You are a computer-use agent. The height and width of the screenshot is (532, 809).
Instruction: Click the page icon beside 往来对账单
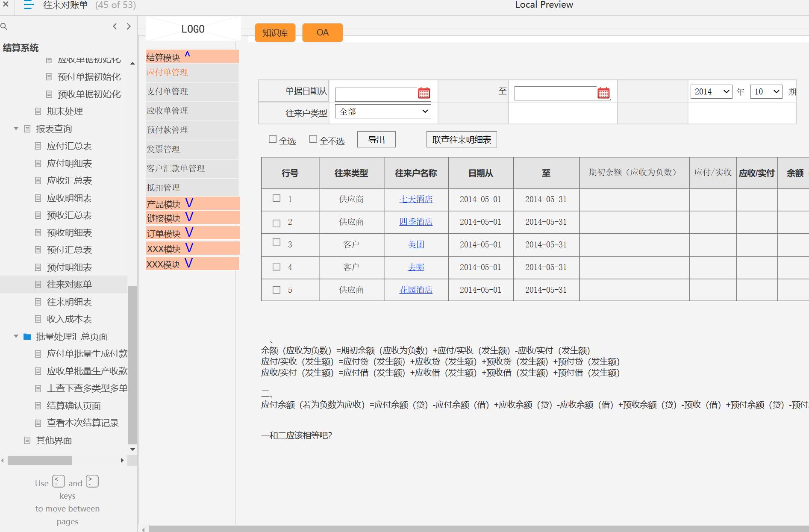(38, 285)
